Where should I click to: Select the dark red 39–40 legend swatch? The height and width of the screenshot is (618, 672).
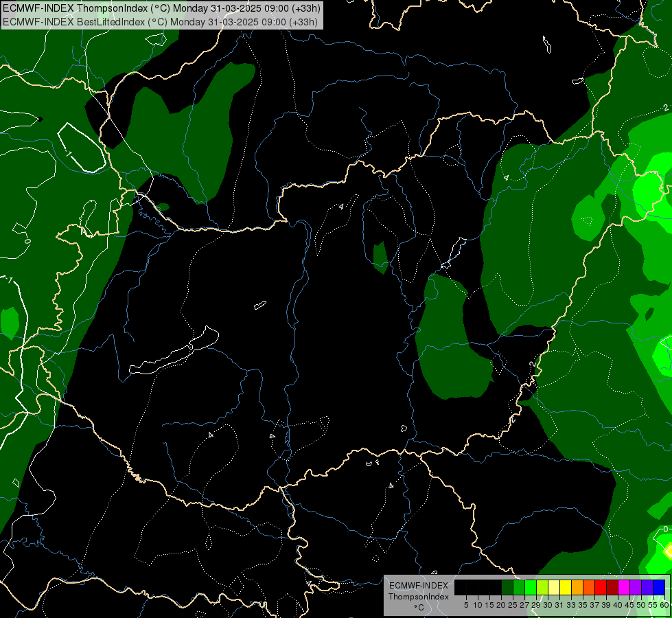point(612,587)
